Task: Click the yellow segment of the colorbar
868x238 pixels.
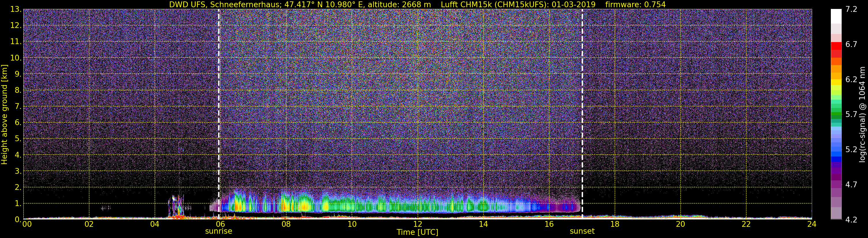Action: [x=836, y=82]
